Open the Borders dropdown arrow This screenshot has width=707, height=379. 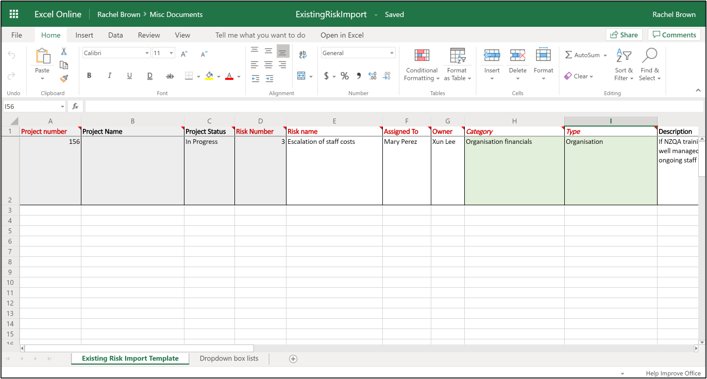(198, 77)
